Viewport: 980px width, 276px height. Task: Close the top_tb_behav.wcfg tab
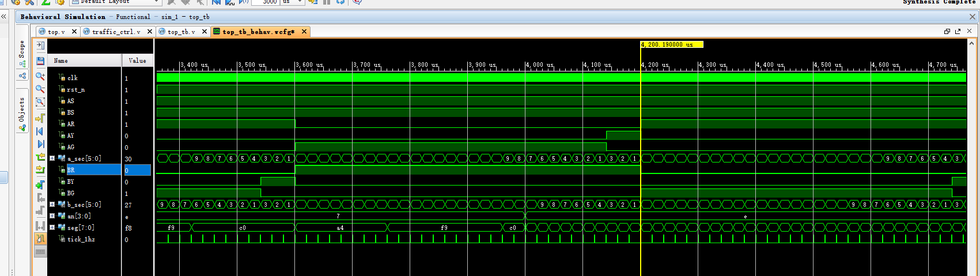click(304, 32)
